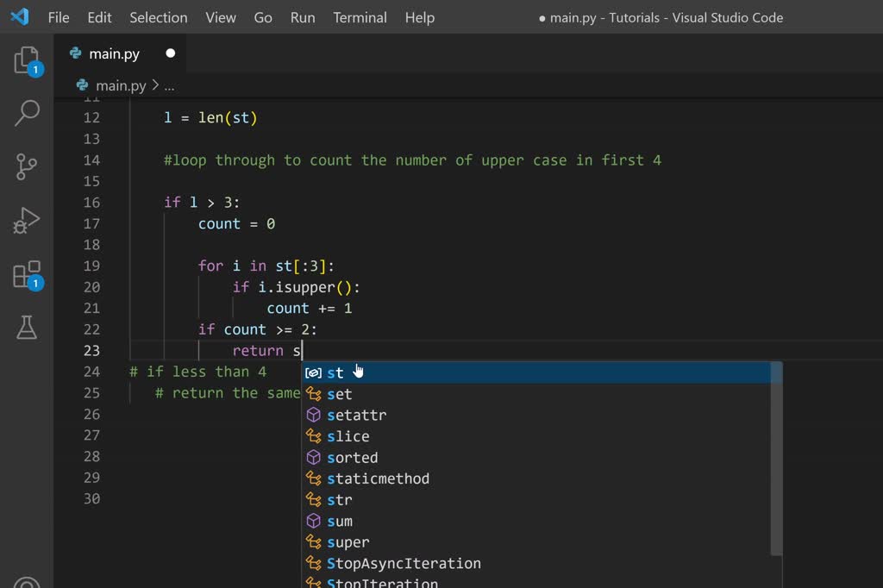
Task: Click the function icon beside sum
Action: [x=314, y=521]
